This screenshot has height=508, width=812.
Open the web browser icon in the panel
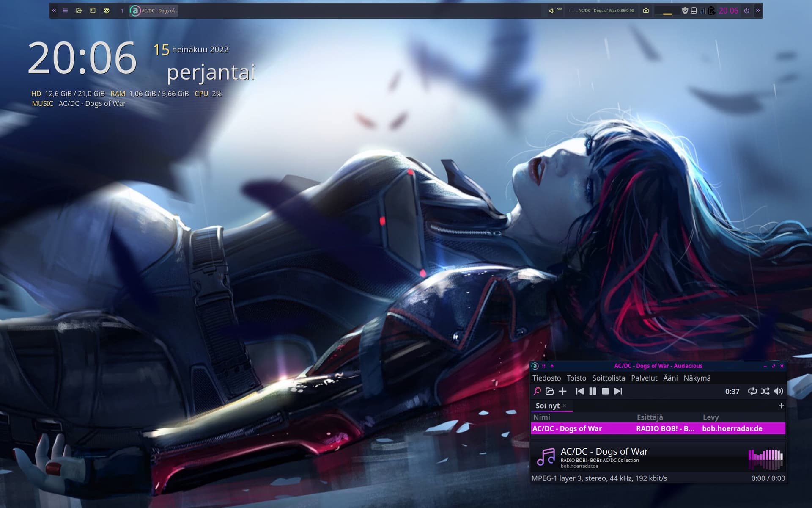coord(107,11)
